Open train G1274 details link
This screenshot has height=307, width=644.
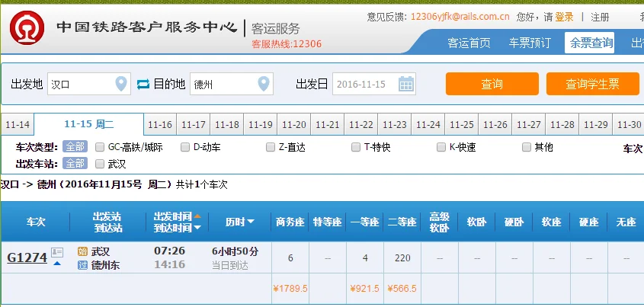click(27, 257)
